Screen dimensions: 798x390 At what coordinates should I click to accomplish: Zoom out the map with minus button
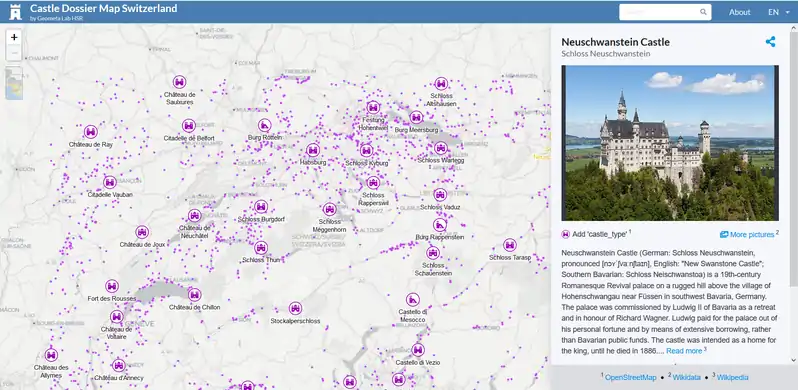[x=14, y=53]
